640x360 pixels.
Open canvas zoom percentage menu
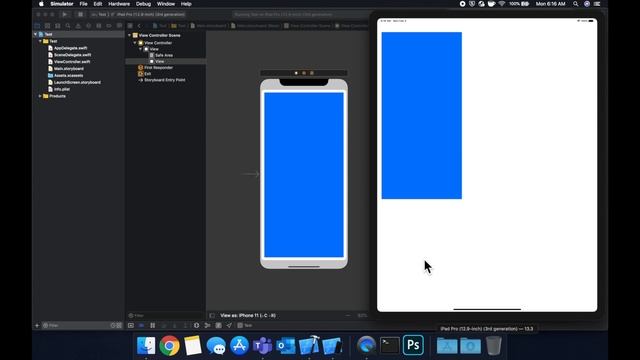362,315
